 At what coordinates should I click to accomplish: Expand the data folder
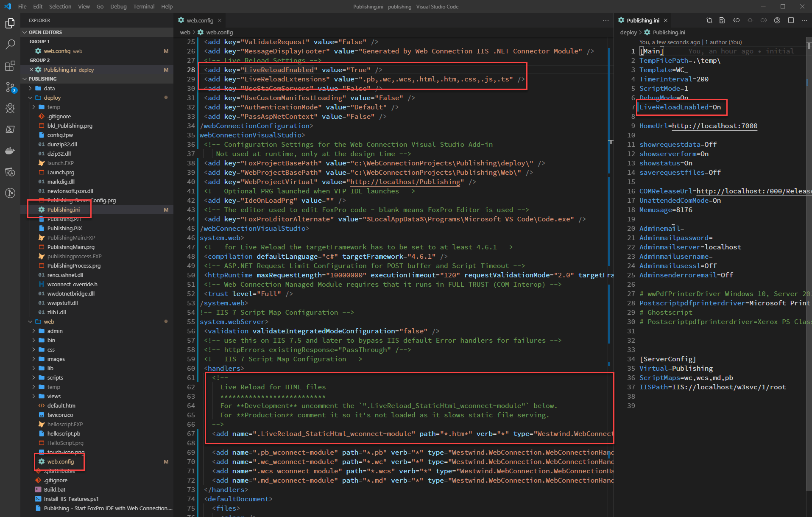[49, 88]
